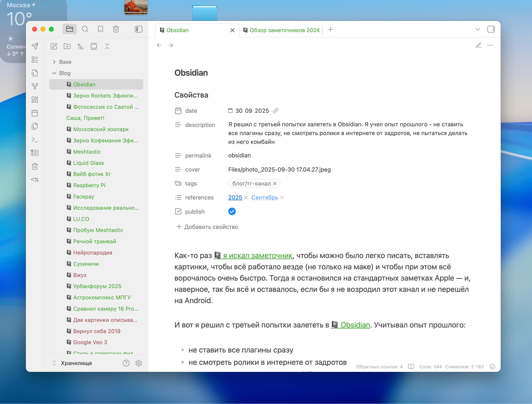Click the trash can ribbon icon

[x=35, y=166]
